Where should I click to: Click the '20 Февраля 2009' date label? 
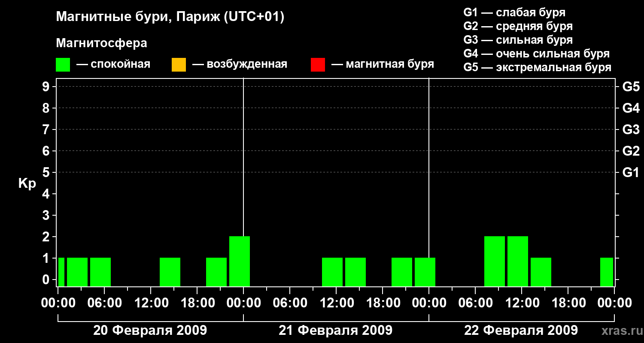click(150, 331)
